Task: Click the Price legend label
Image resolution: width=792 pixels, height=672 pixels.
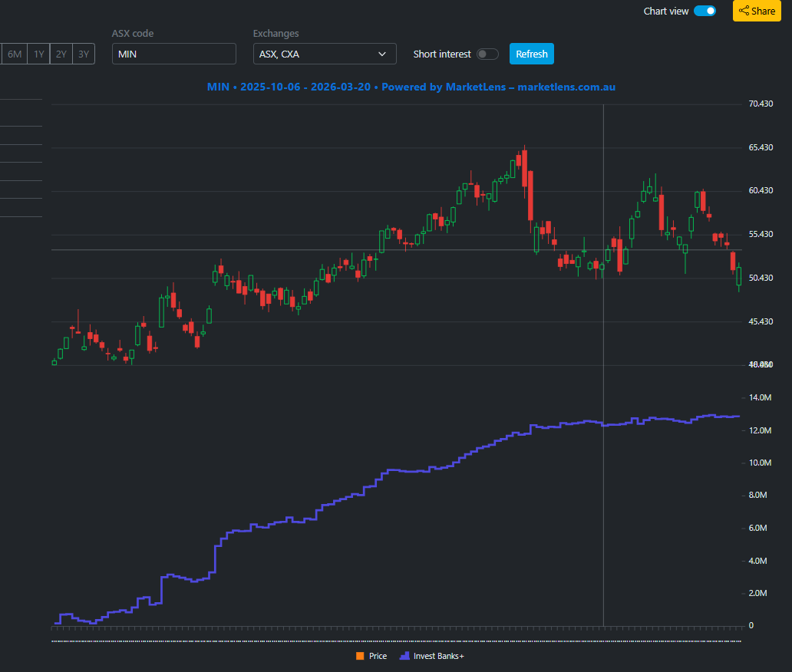Action: tap(378, 656)
